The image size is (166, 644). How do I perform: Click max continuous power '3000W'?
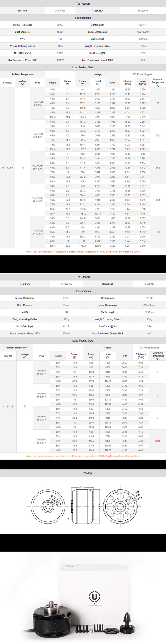(60, 60)
